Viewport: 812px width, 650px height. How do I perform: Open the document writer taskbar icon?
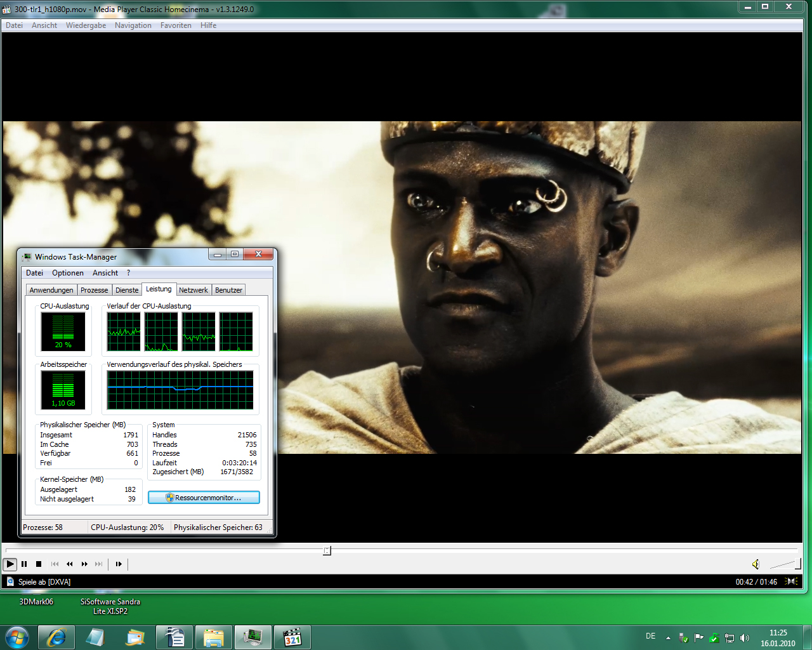(x=174, y=637)
